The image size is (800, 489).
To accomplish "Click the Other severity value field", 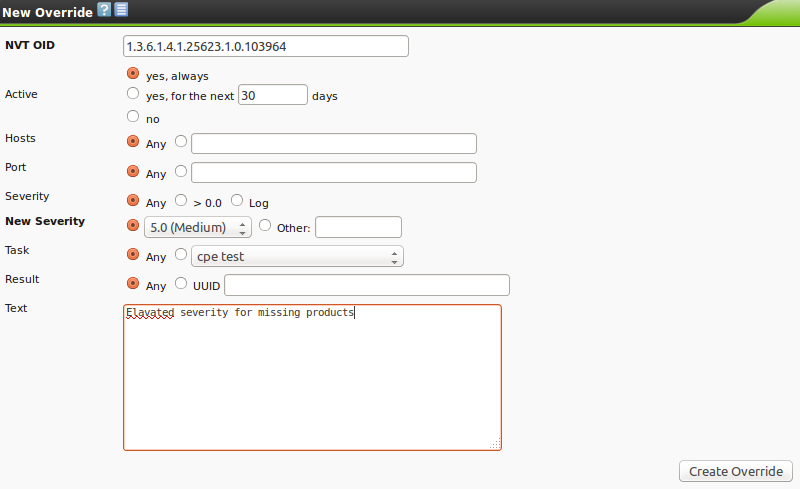I will 359,227.
